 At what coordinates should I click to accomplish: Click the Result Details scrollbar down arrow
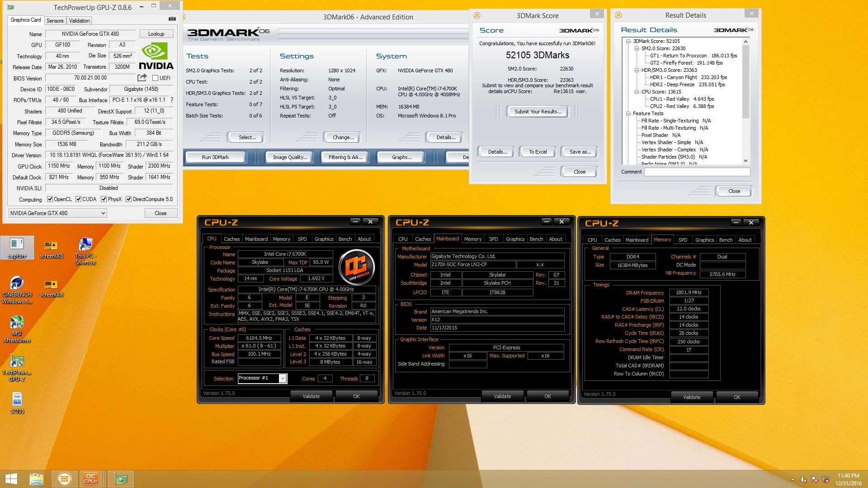click(745, 161)
